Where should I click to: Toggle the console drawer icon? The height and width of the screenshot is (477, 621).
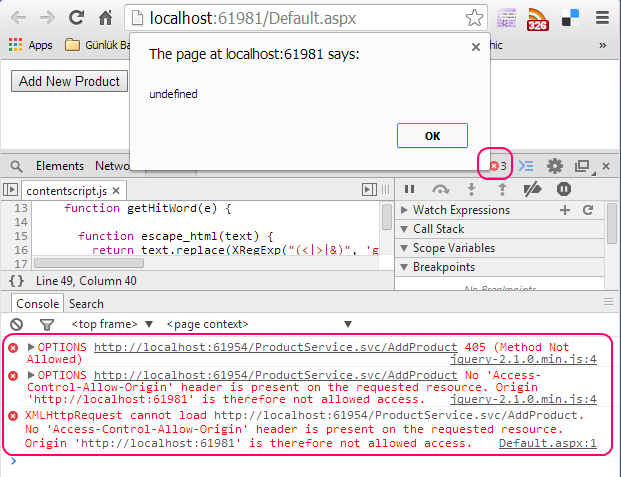(x=526, y=166)
